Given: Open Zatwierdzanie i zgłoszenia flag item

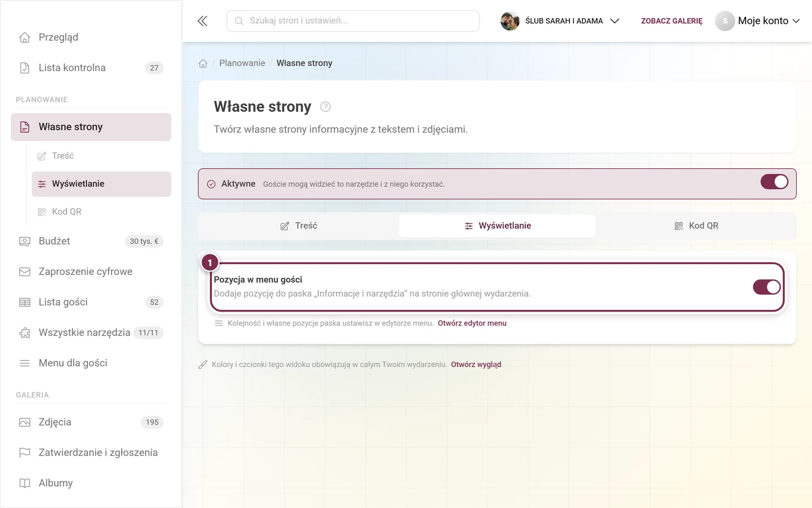Looking at the screenshot, I should (x=91, y=453).
